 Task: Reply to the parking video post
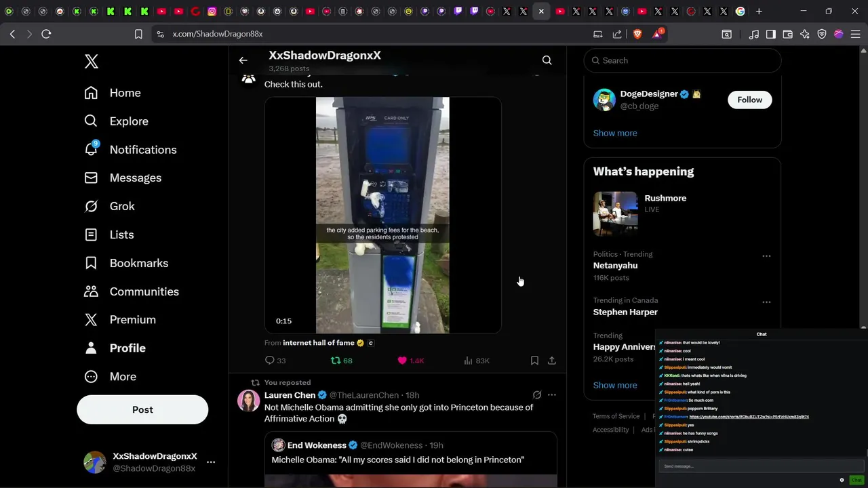(x=275, y=361)
